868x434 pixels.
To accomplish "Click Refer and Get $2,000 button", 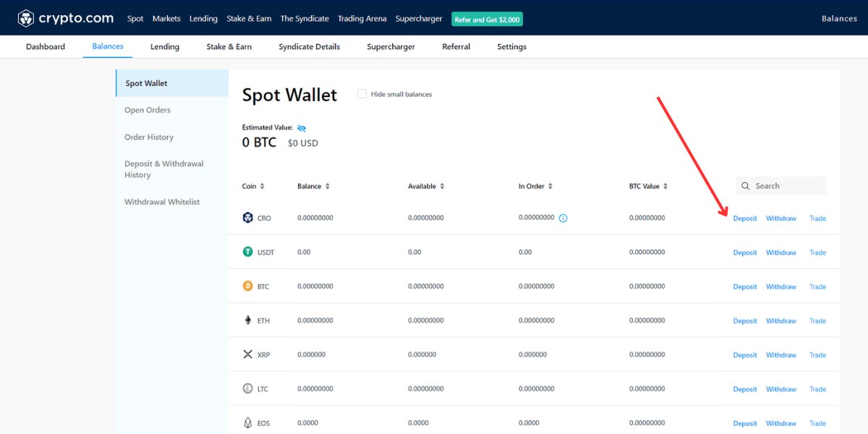I will pyautogui.click(x=487, y=20).
